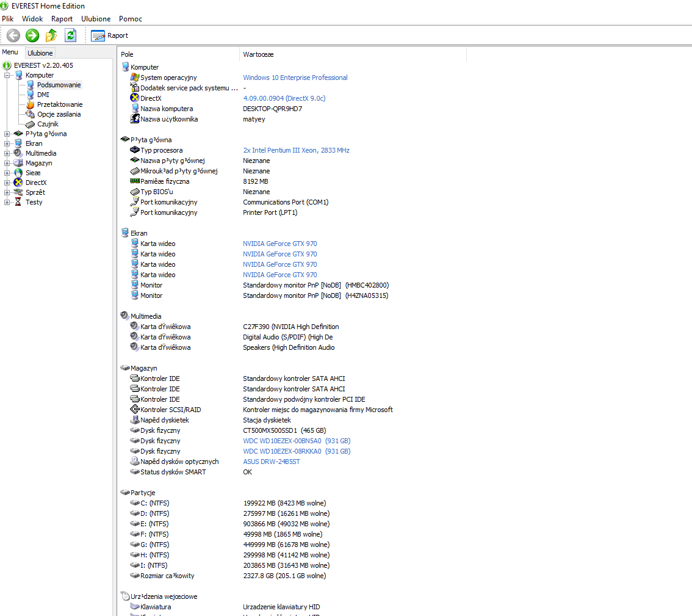Select EVEREST v2.20.405 root tree item
The height and width of the screenshot is (616, 692).
pos(43,65)
